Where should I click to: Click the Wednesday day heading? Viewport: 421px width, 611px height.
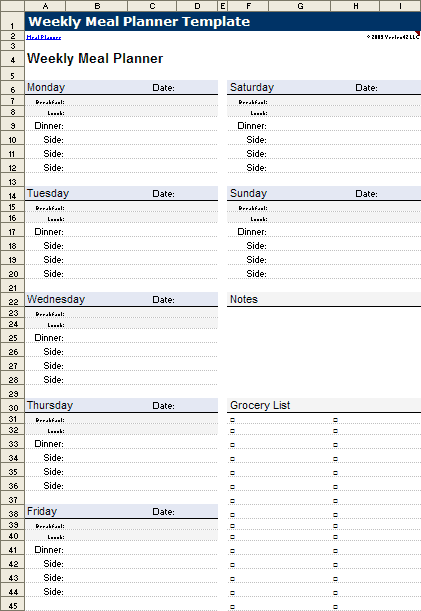click(56, 299)
